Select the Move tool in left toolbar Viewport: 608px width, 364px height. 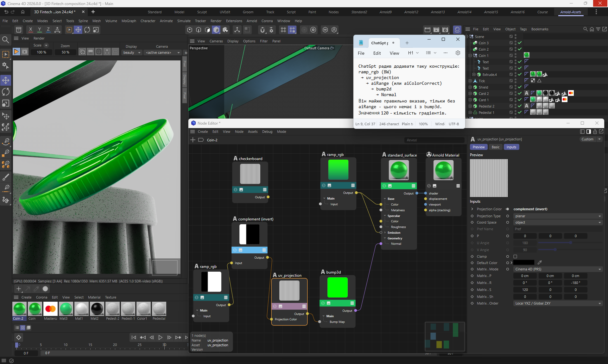coord(6,80)
